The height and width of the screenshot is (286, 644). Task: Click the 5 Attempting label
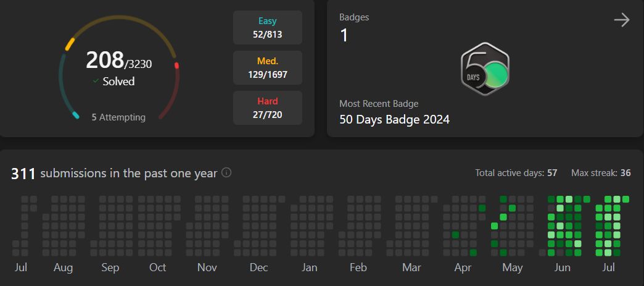pos(118,117)
